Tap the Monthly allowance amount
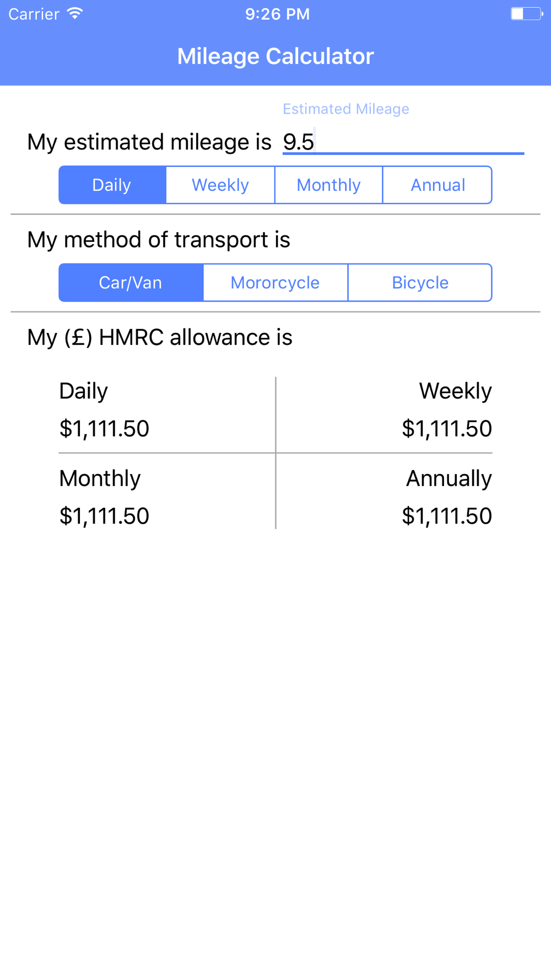The width and height of the screenshot is (551, 980). tap(104, 516)
